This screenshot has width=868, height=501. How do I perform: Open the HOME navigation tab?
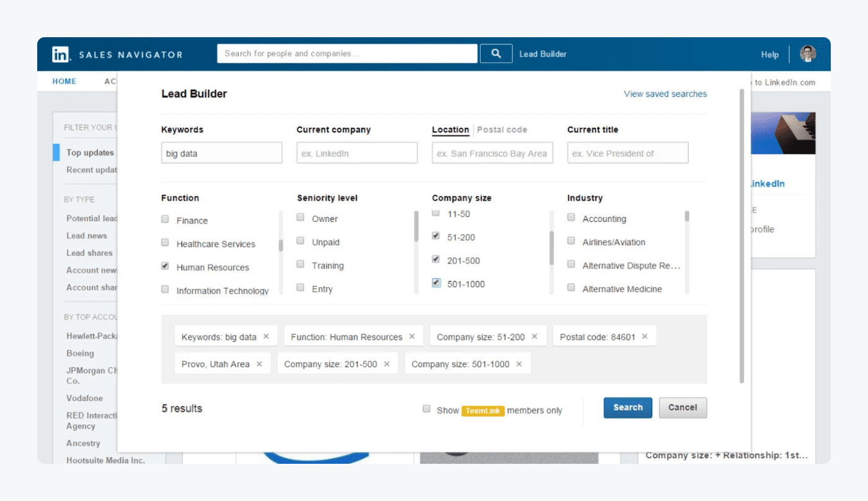[64, 81]
